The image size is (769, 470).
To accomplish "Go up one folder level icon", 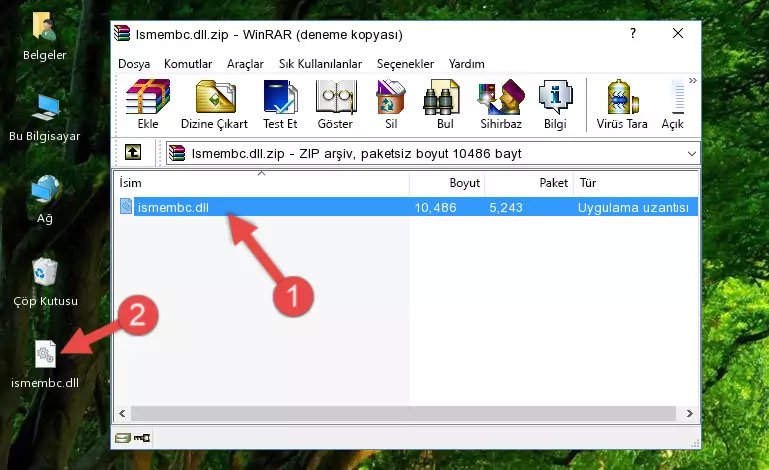I will 133,152.
